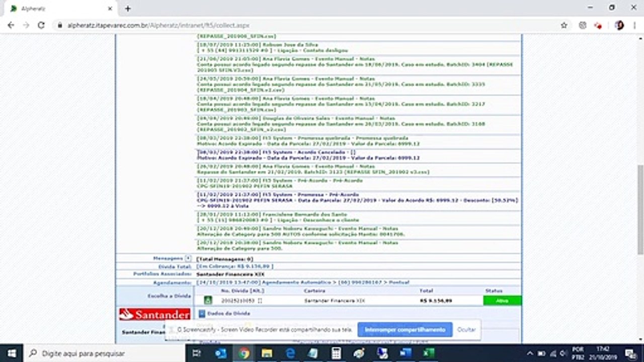Viewport: 644px width, 362px height.
Task: Click the Agendamento Automático entry
Action: (302, 283)
